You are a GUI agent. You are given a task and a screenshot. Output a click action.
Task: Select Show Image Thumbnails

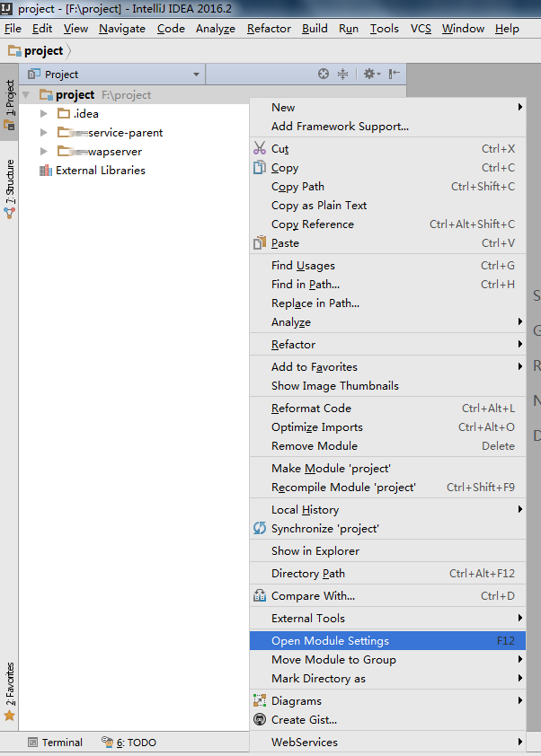pos(387,386)
